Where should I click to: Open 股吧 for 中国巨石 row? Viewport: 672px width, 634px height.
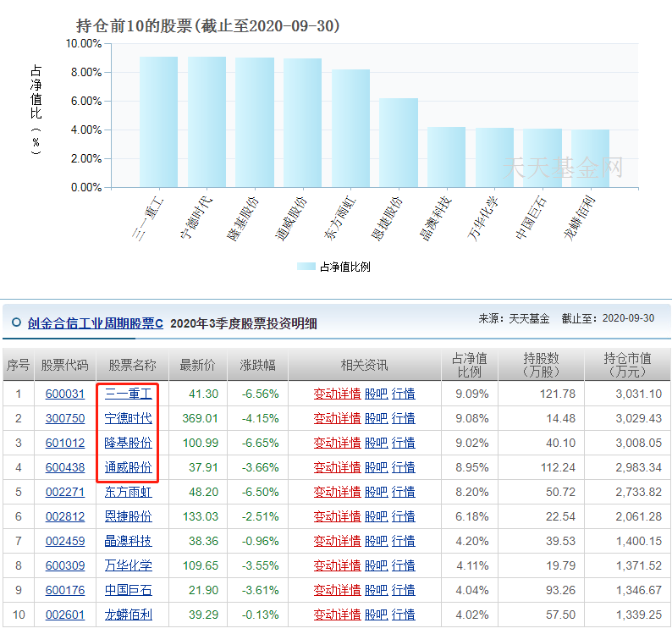[377, 590]
